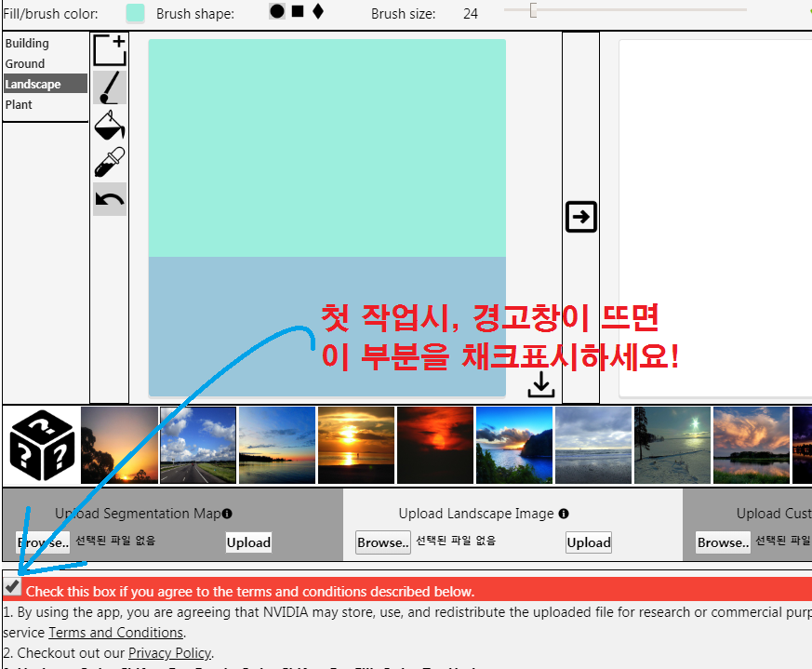Screen dimensions: 812x669
Task: Select the orange swirling clouds thumbnail
Action: point(752,445)
